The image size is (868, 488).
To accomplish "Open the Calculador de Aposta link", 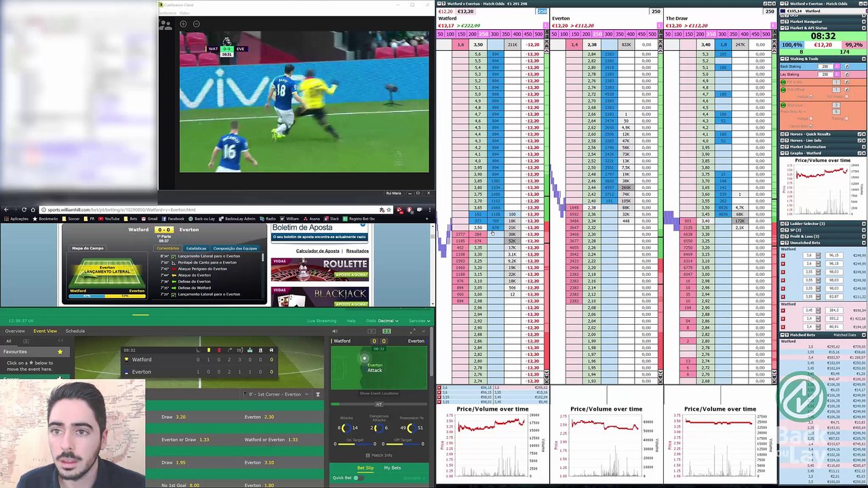I will [x=318, y=251].
